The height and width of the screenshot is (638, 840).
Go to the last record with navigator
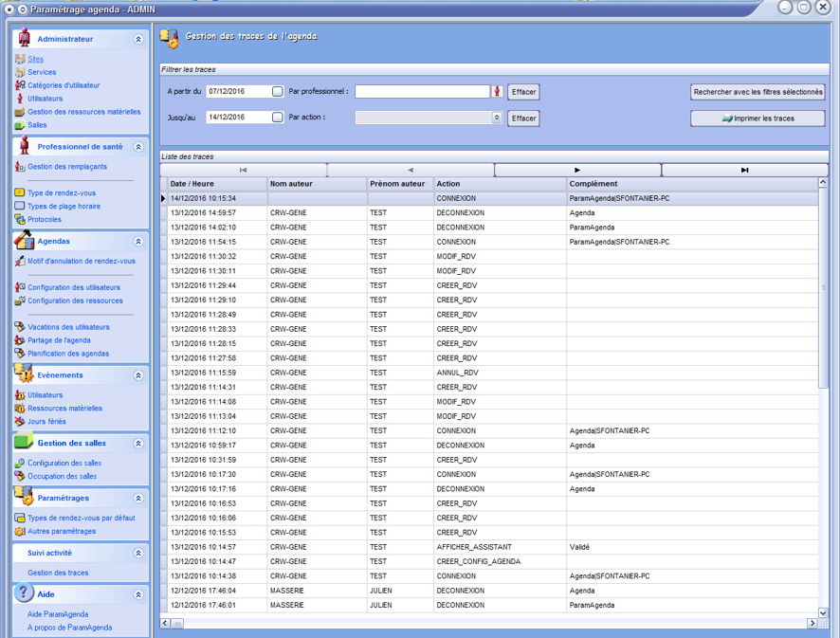click(744, 171)
